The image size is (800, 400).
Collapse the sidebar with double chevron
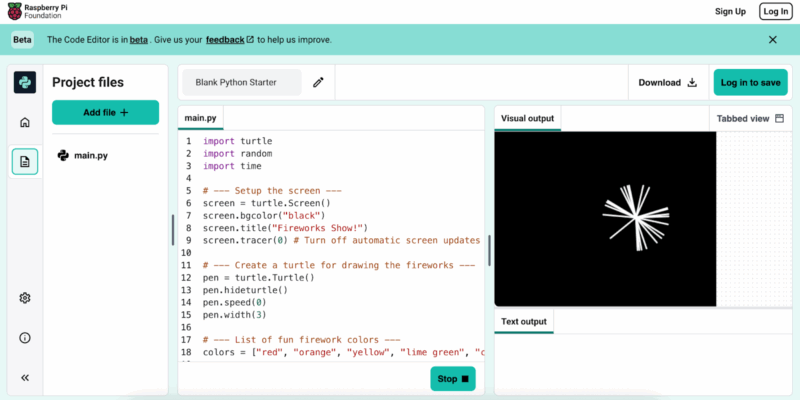(24, 378)
